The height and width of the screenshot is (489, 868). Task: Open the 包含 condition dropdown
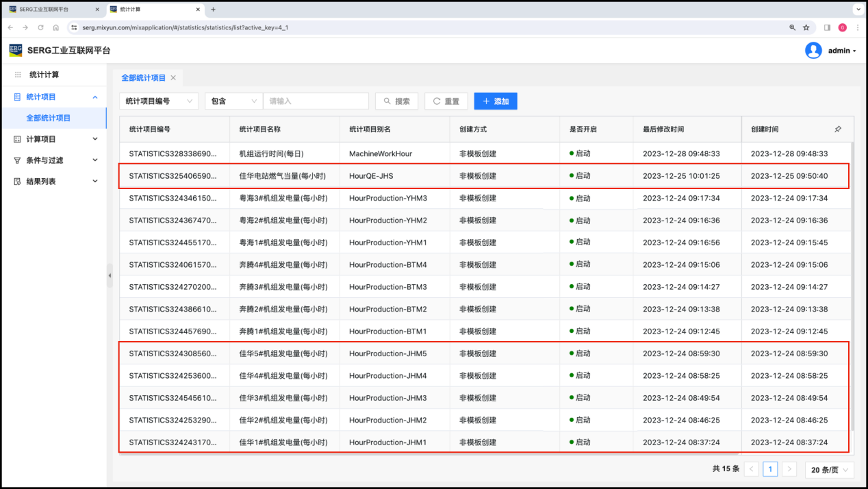[233, 101]
